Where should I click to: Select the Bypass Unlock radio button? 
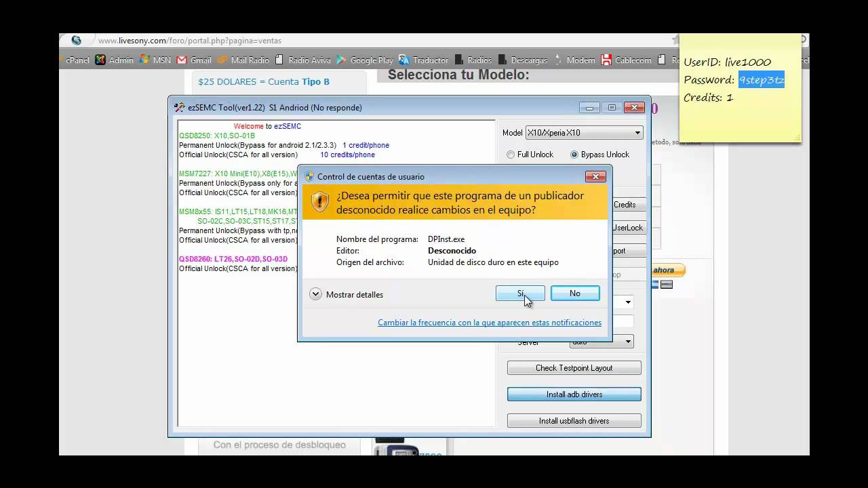574,155
